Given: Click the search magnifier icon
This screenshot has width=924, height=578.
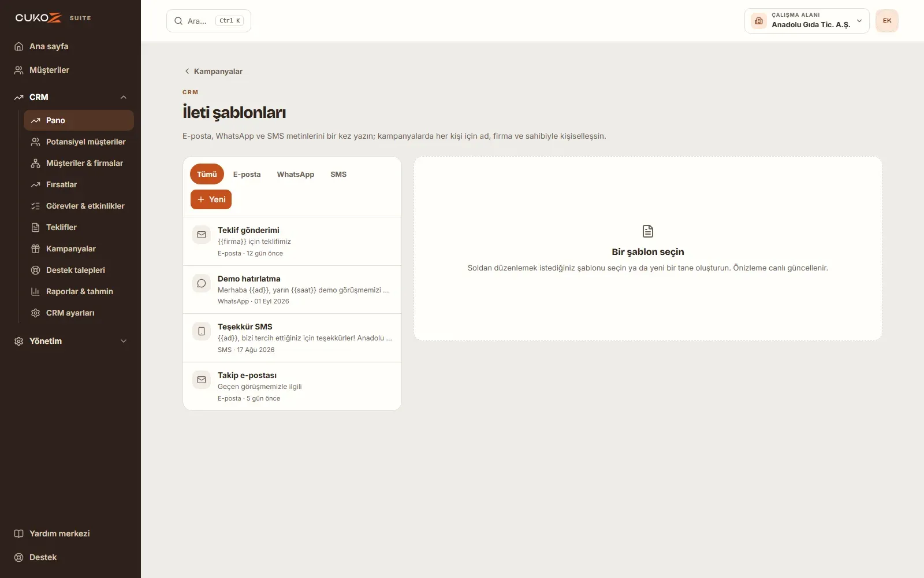Looking at the screenshot, I should [x=178, y=21].
